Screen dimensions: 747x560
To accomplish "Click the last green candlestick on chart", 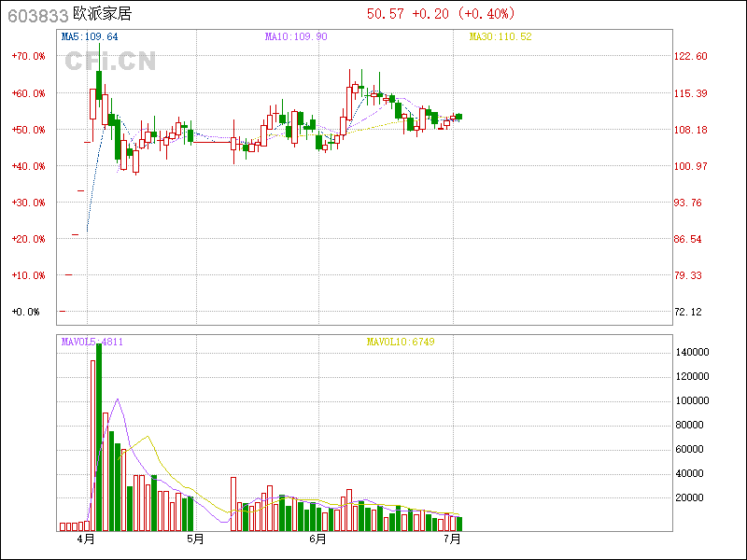I will [458, 117].
